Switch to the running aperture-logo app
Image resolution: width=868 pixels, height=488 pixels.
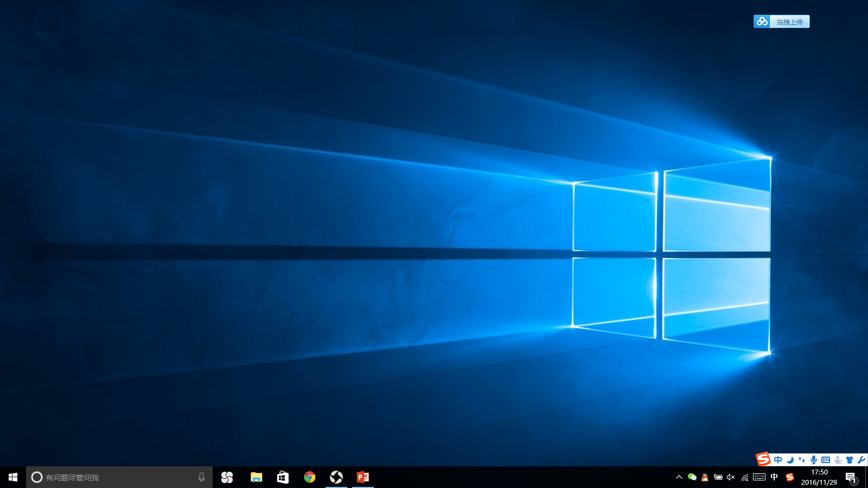[x=336, y=477]
